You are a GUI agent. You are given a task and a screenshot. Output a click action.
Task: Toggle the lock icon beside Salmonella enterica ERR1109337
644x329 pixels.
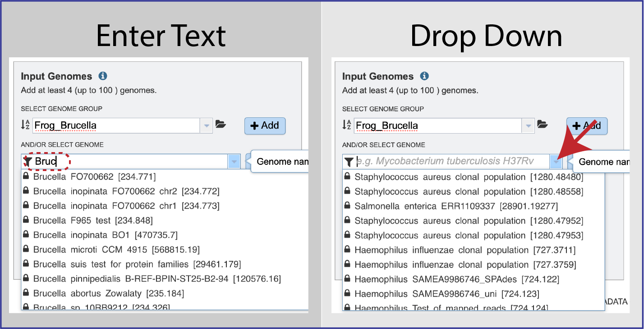pos(347,206)
